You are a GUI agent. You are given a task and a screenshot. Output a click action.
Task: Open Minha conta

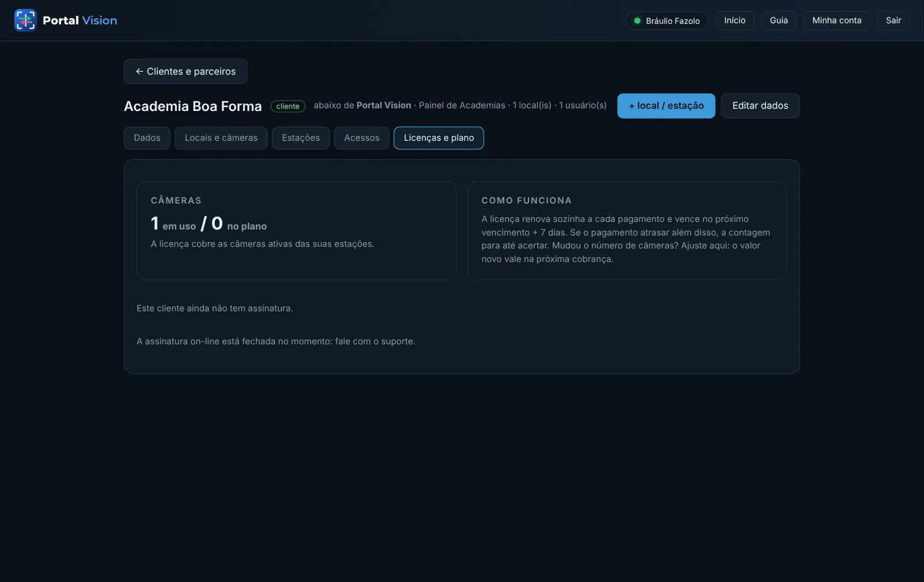click(837, 20)
